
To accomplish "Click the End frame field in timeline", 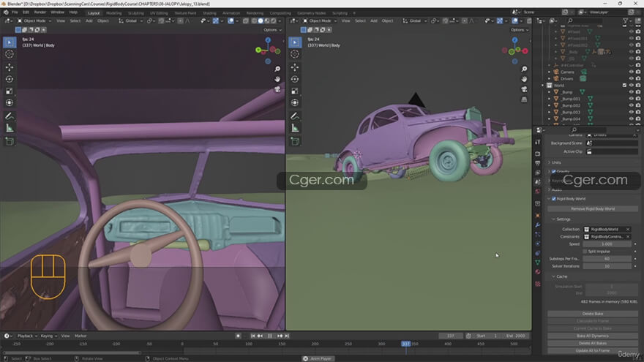I will tap(515, 336).
